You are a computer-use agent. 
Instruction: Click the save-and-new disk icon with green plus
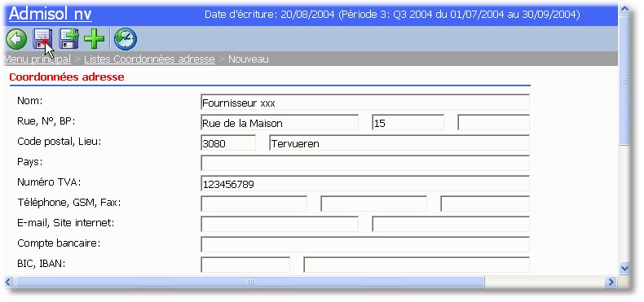point(68,39)
